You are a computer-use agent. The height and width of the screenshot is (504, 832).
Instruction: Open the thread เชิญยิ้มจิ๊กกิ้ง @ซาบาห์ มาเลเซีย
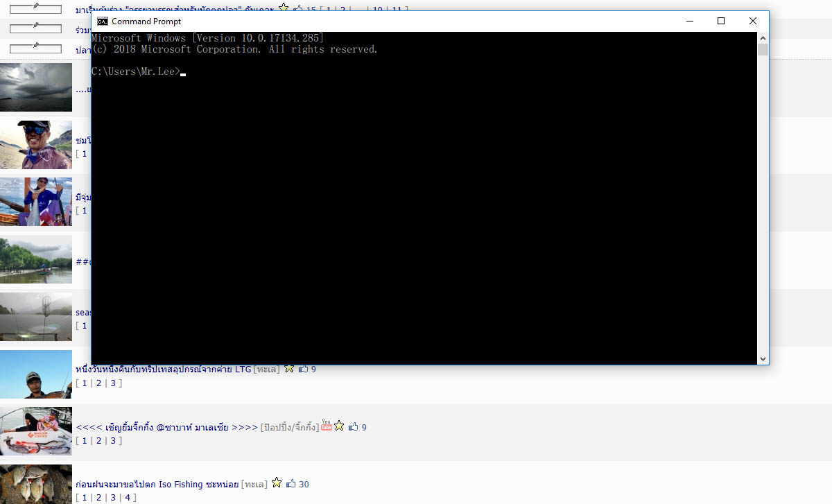pos(167,427)
